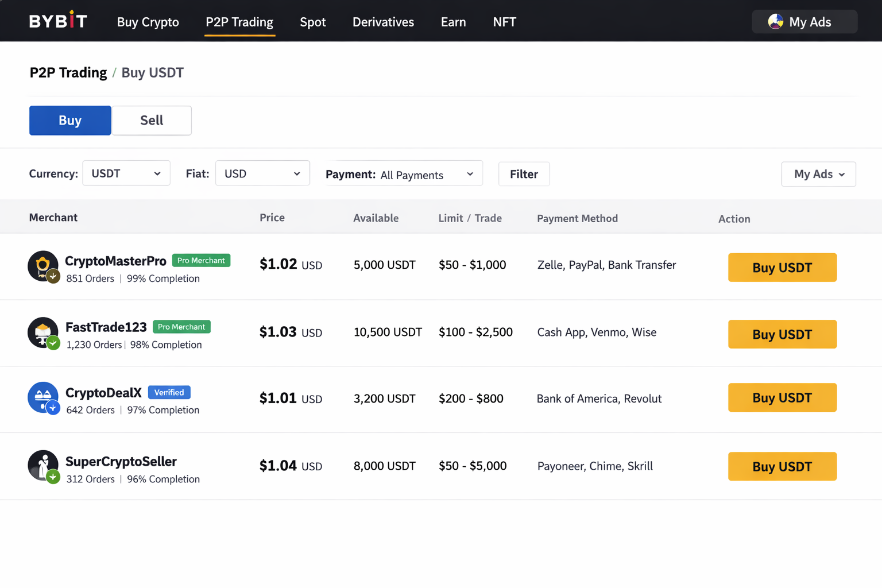Switch to the Sell toggle
Image resolution: width=882 pixels, height=588 pixels.
152,121
